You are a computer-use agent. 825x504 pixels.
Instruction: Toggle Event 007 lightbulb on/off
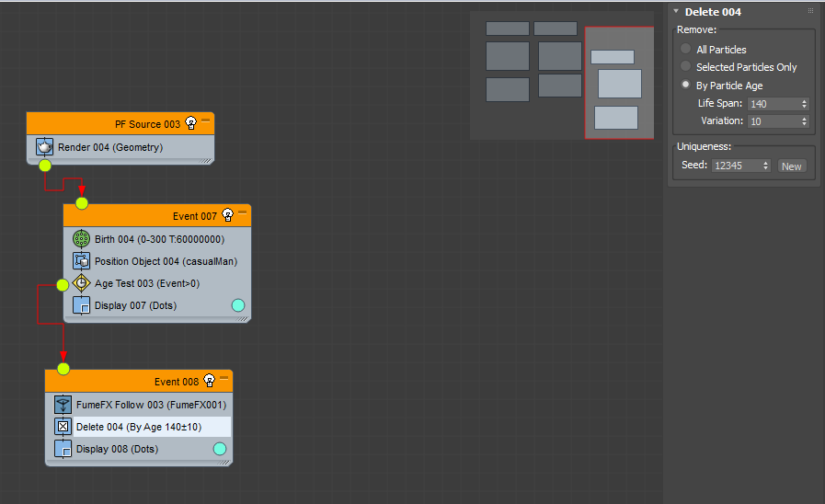click(228, 215)
